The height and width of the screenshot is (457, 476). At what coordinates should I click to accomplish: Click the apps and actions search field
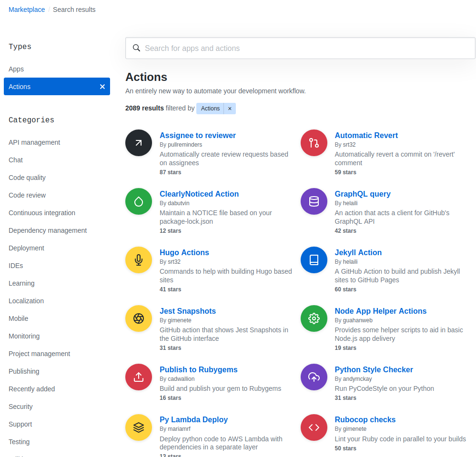click(300, 48)
